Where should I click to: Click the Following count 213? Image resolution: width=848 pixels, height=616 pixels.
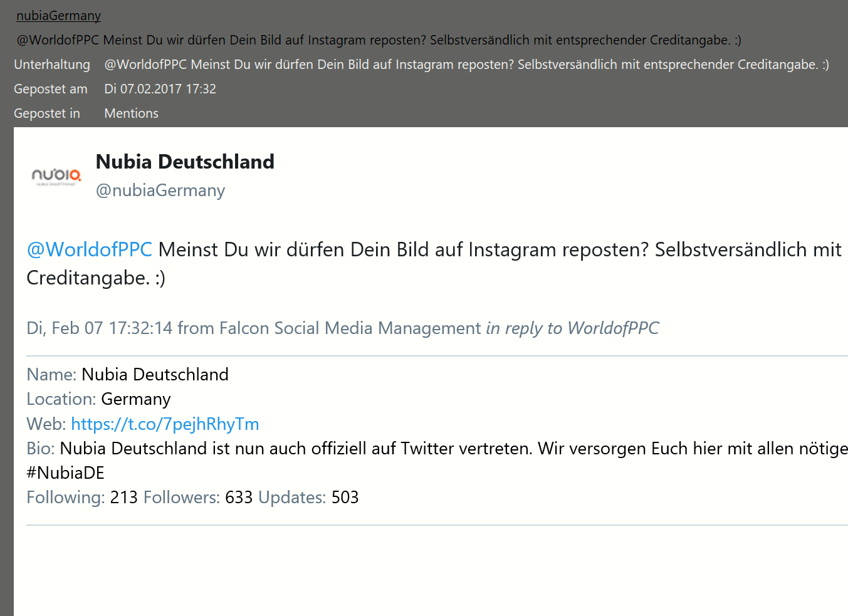(123, 497)
